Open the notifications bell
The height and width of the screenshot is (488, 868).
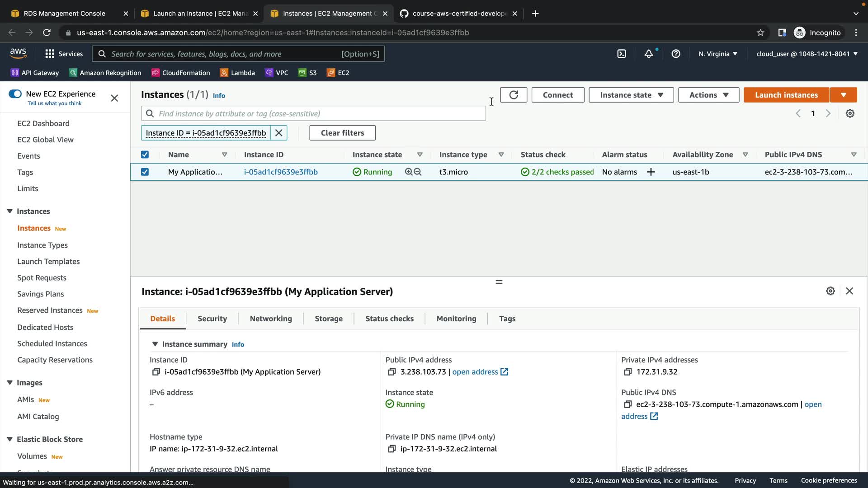coord(649,54)
